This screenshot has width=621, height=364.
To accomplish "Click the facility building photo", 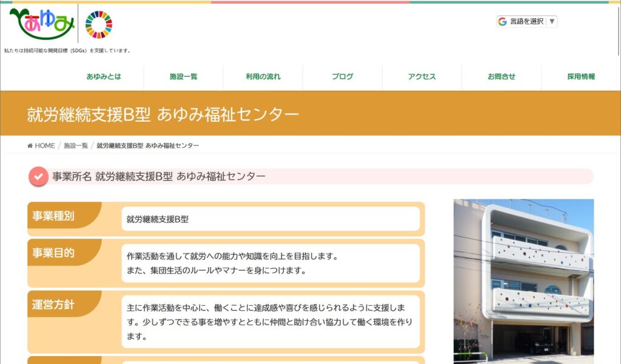I will pos(523,279).
